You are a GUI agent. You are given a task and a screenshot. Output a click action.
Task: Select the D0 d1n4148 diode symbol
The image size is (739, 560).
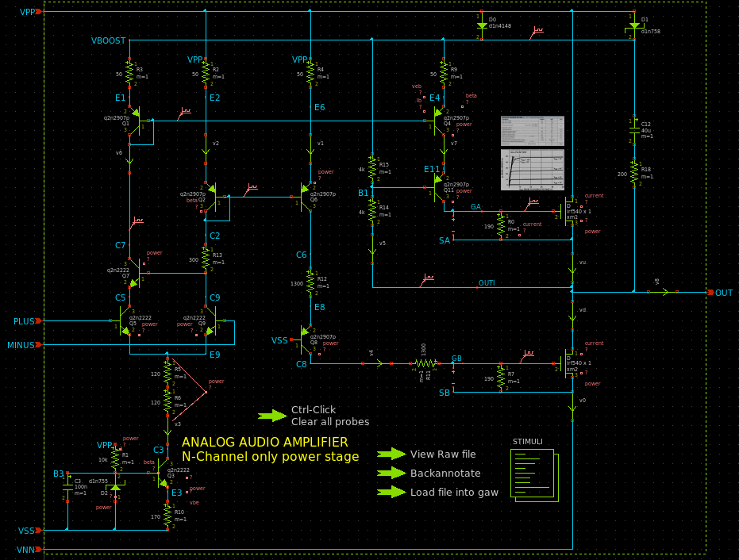(x=482, y=25)
